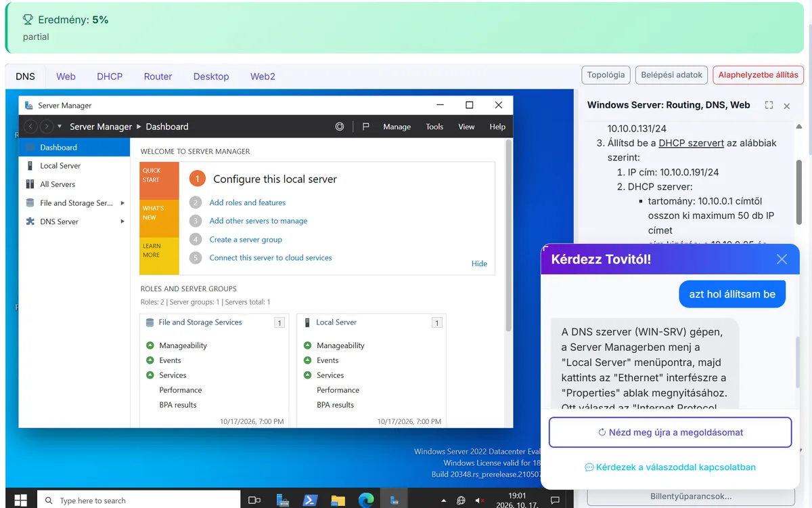812x508 pixels.
Task: Click BPA results under Local Server tile
Action: coord(335,405)
